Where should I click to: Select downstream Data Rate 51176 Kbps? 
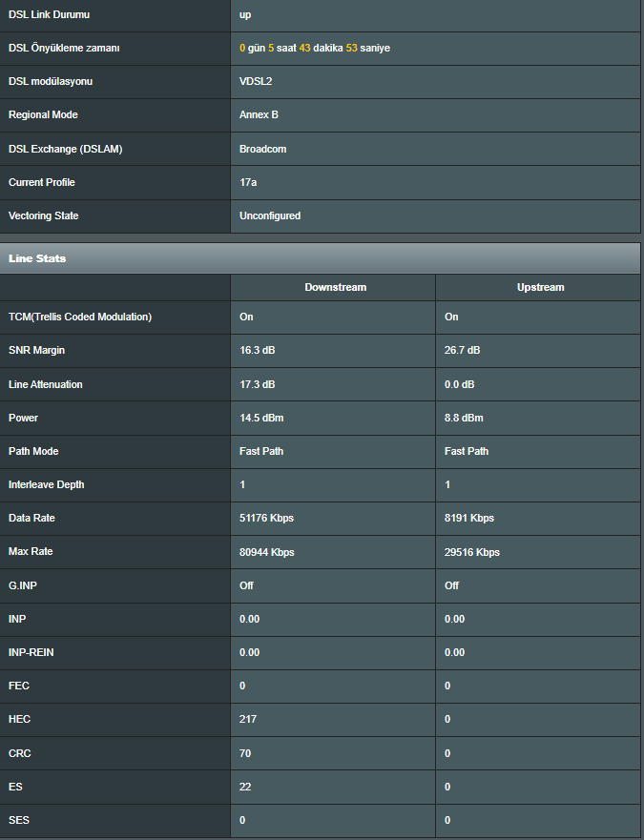(x=266, y=519)
